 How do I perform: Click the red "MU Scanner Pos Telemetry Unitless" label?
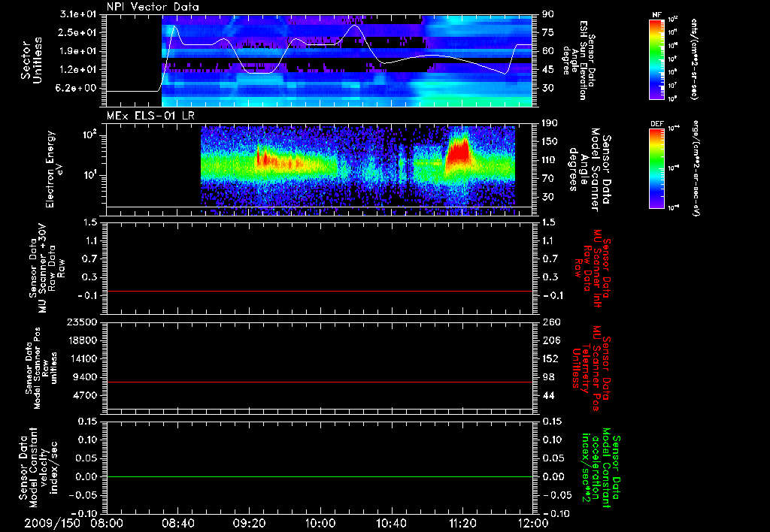pos(591,368)
